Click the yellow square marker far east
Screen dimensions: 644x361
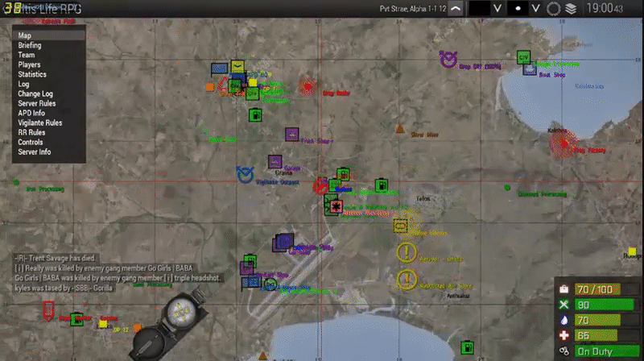click(x=632, y=251)
